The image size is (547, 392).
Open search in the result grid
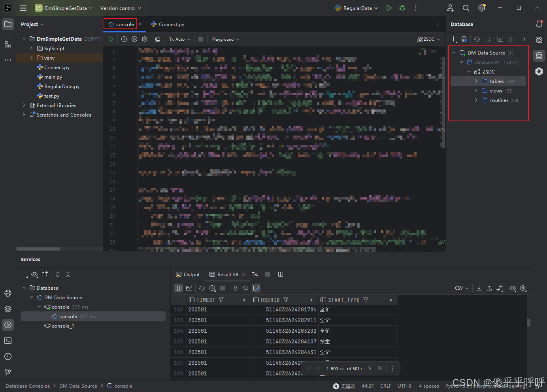pyautogui.click(x=245, y=288)
